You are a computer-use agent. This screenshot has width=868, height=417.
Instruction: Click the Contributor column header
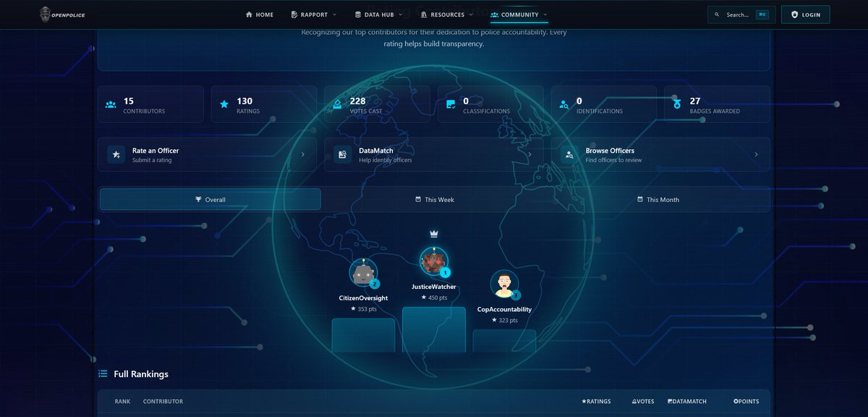pos(163,401)
